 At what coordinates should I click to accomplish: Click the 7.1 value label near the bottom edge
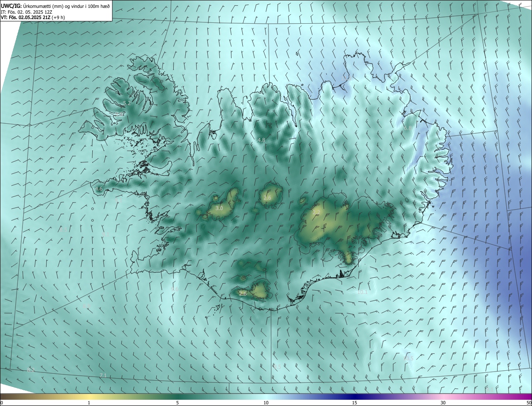[103, 375]
